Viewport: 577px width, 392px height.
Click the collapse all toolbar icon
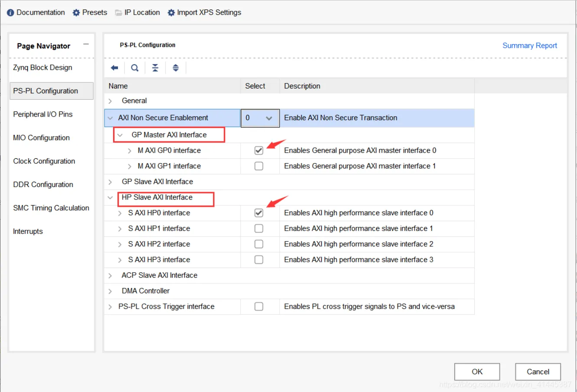coord(155,68)
